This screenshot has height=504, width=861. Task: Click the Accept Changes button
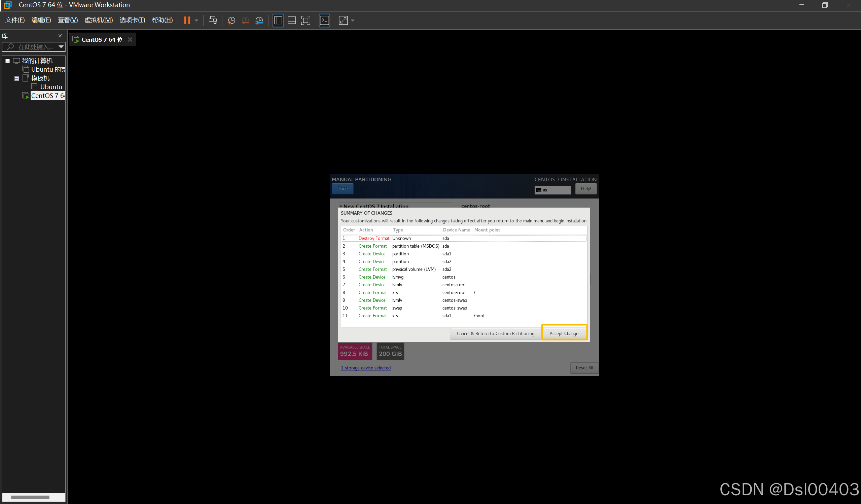[565, 333]
